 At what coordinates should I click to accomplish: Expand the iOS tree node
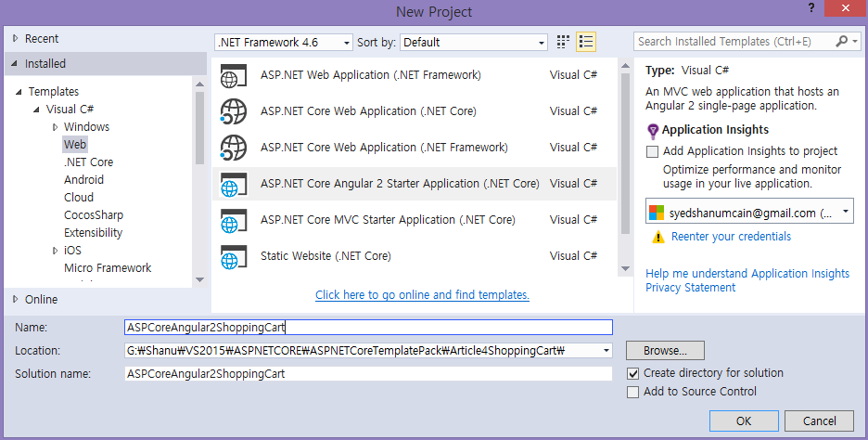pyautogui.click(x=55, y=251)
